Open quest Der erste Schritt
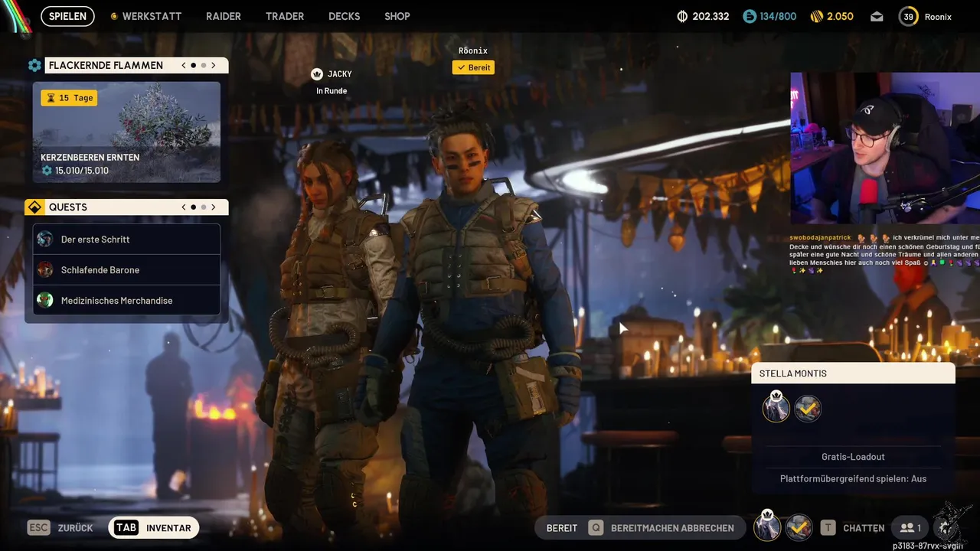The image size is (980, 551). click(126, 240)
